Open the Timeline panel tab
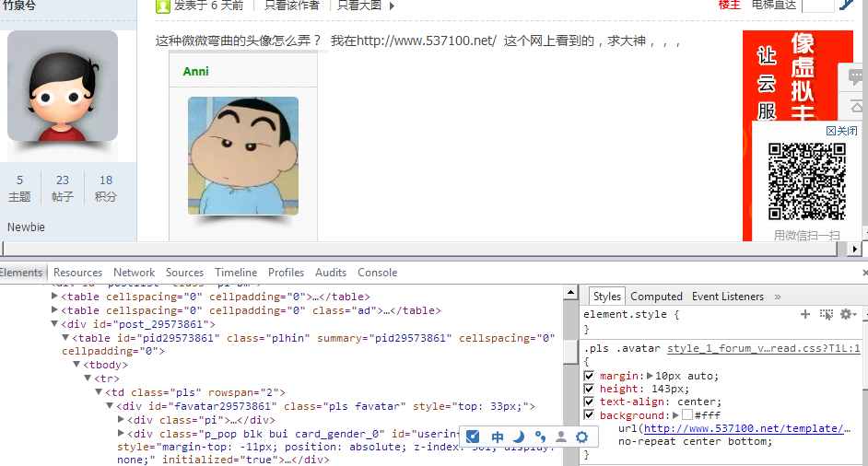The height and width of the screenshot is (466, 868). coord(236,273)
